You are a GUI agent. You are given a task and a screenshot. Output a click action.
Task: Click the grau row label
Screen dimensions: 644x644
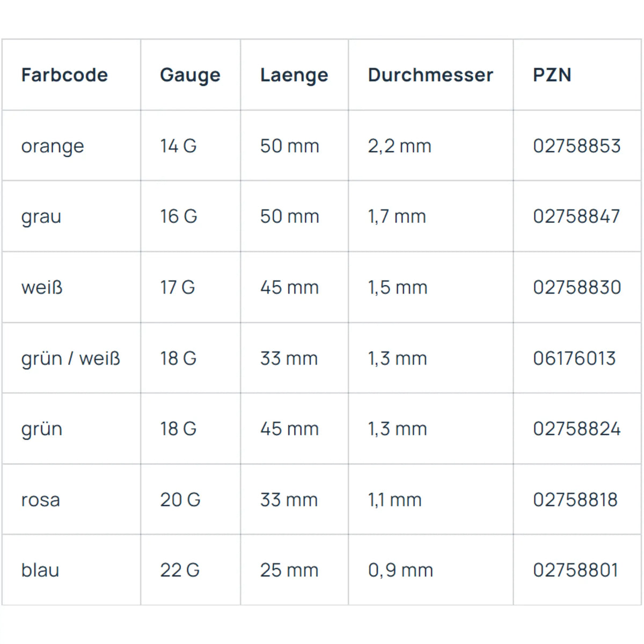coord(41,217)
